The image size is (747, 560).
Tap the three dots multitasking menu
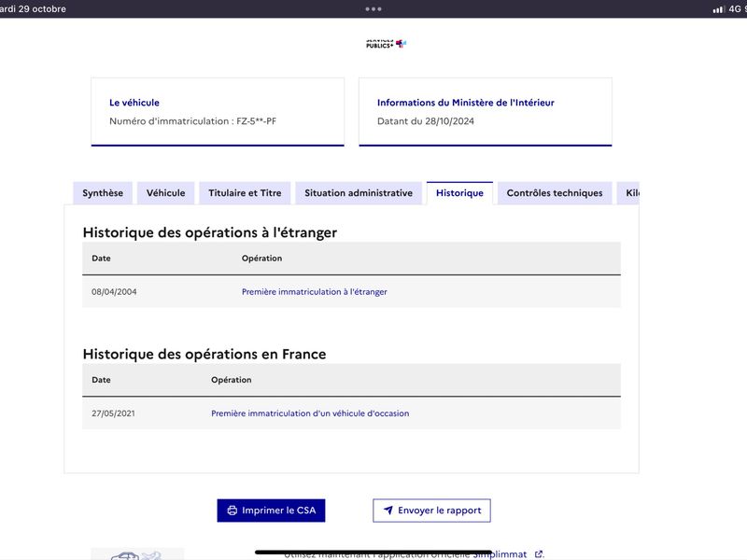click(x=373, y=8)
